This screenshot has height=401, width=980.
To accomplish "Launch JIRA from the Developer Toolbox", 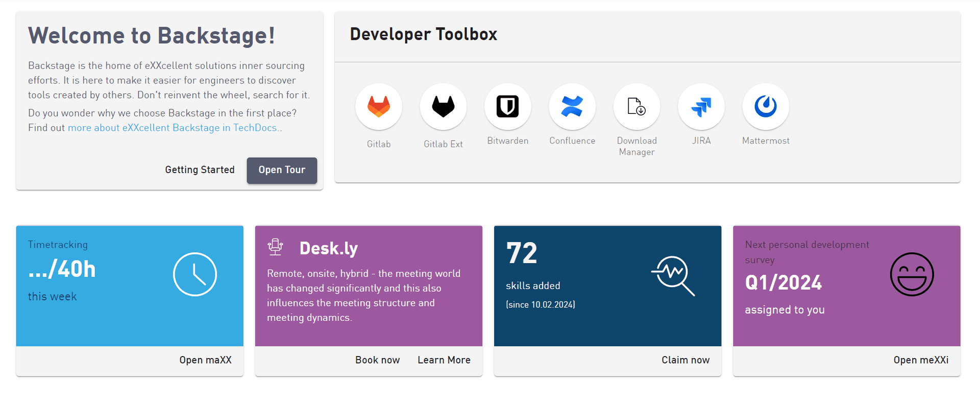I will click(701, 107).
